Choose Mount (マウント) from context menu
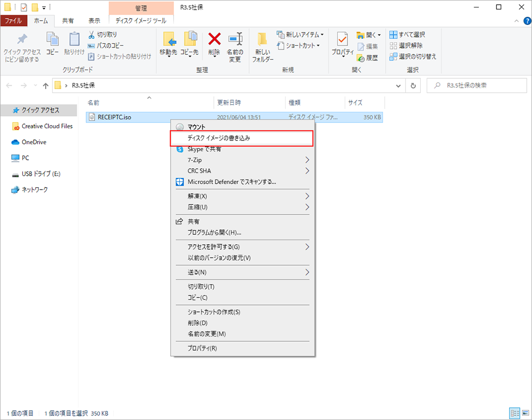 tap(196, 127)
